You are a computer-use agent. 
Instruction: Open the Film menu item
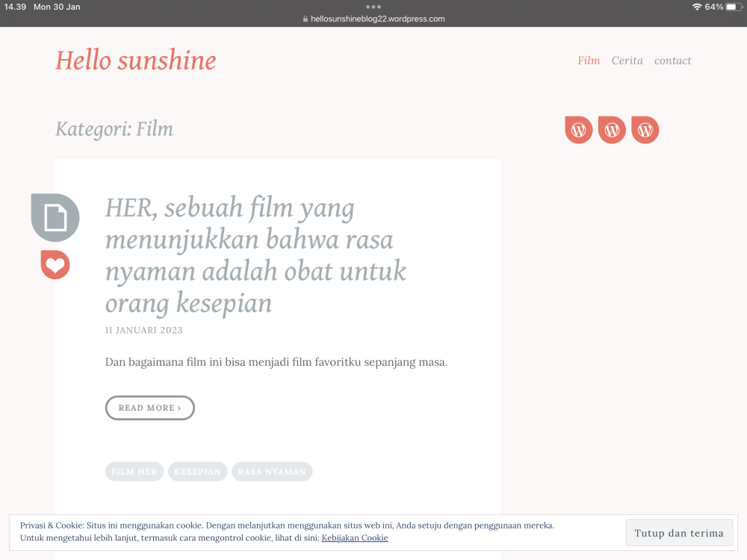coord(589,60)
